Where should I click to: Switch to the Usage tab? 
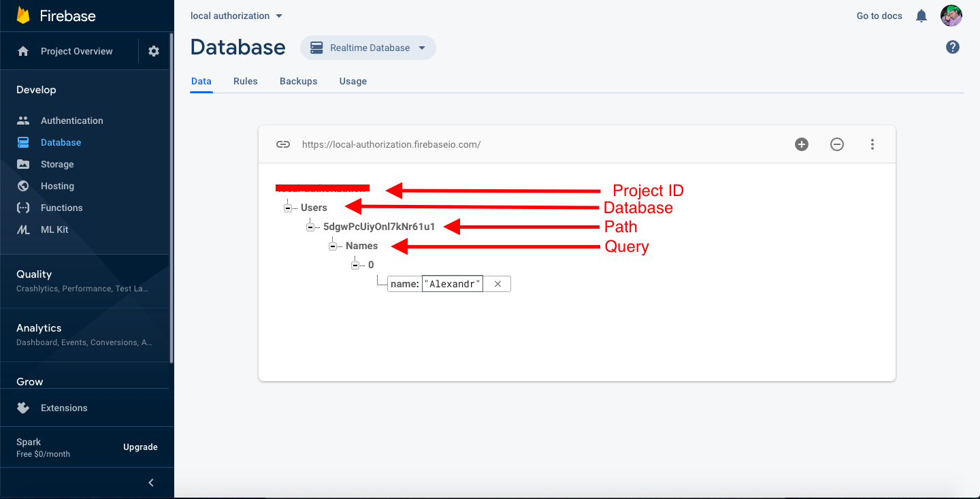(x=353, y=81)
